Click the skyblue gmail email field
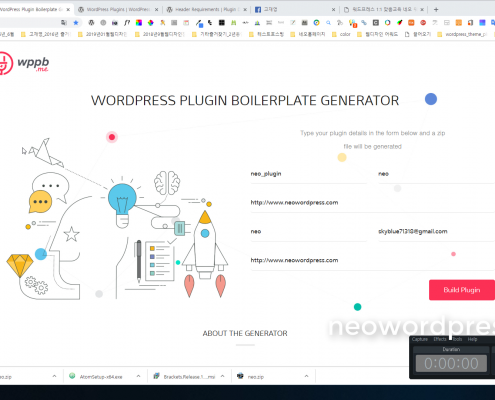This screenshot has width=495, height=400. (x=436, y=232)
